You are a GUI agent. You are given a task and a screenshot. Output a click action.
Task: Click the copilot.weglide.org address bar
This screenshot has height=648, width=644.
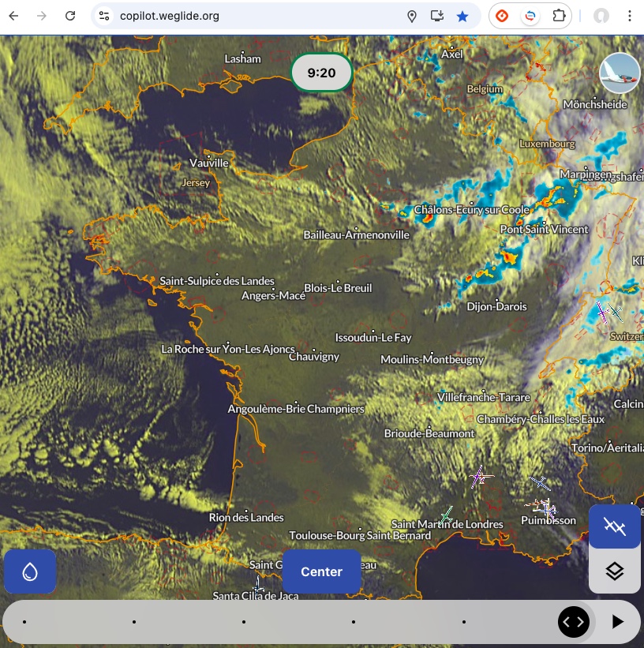click(x=253, y=16)
